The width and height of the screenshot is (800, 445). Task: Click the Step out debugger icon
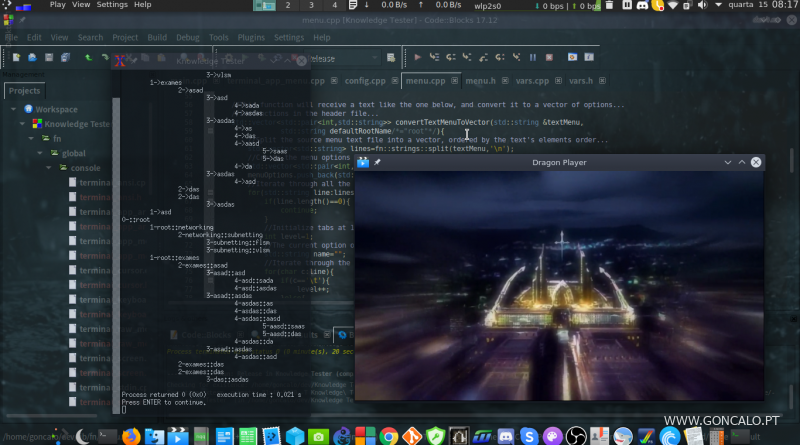483,57
